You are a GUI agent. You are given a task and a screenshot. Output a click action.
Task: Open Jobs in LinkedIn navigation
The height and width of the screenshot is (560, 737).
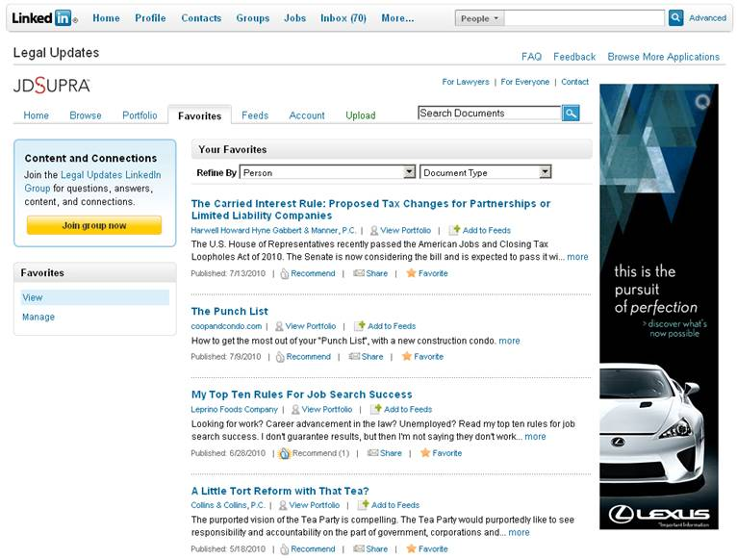coord(294,18)
